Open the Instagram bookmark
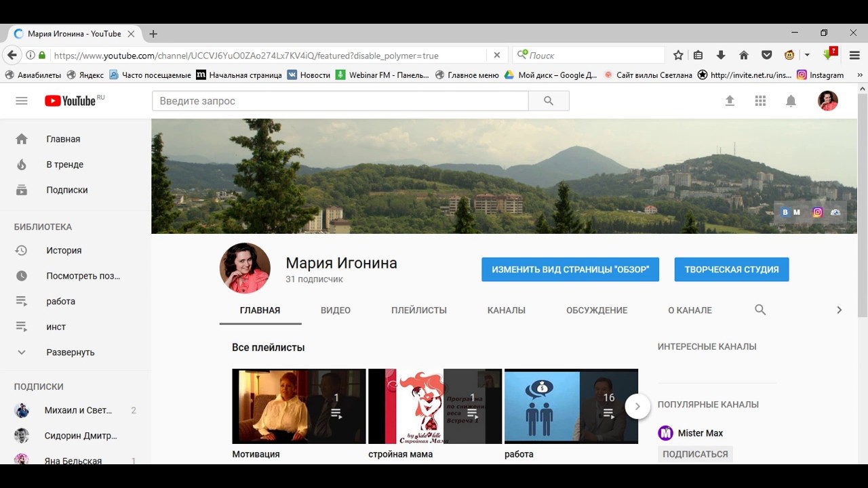The width and height of the screenshot is (868, 488). (821, 75)
